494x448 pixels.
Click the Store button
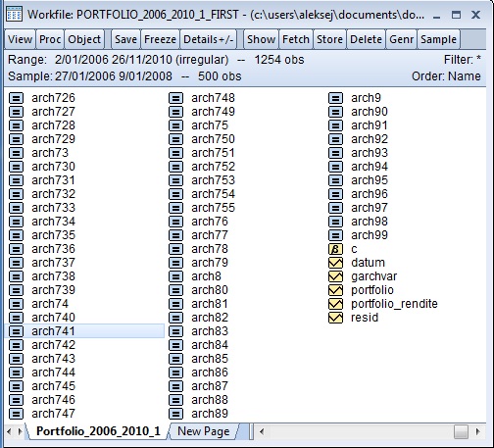[329, 39]
